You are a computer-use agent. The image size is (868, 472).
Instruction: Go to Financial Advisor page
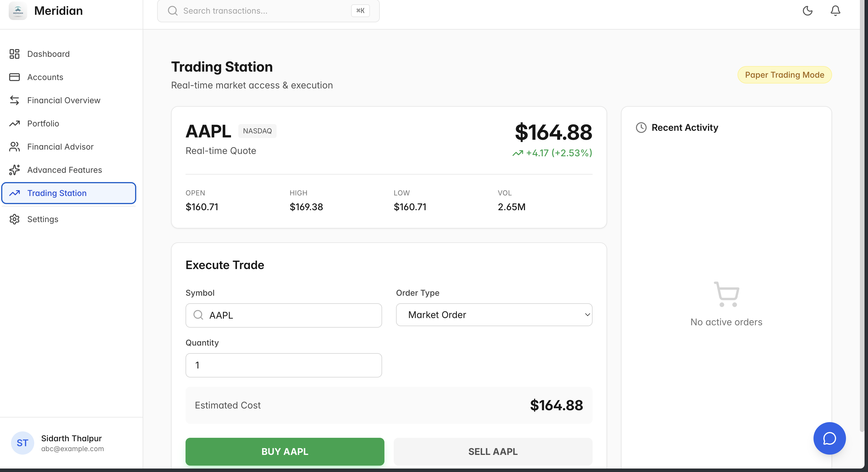(60, 147)
